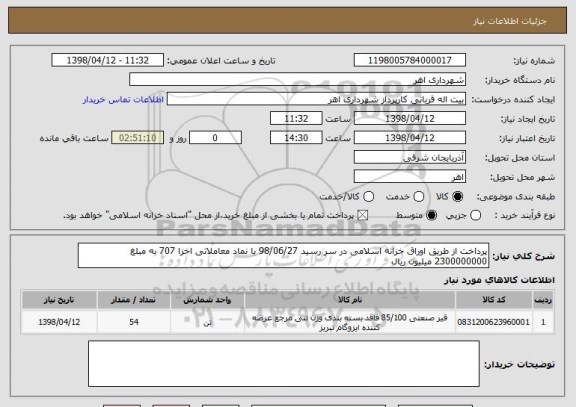Choose the جزیی purchase type radio
This screenshot has width=576, height=407.
[475, 216]
